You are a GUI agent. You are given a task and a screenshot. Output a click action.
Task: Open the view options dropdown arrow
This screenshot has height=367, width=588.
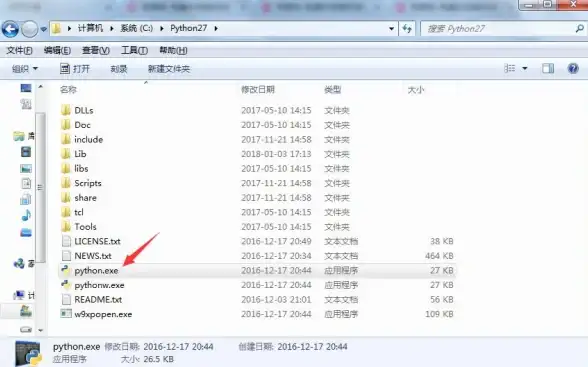(x=525, y=68)
